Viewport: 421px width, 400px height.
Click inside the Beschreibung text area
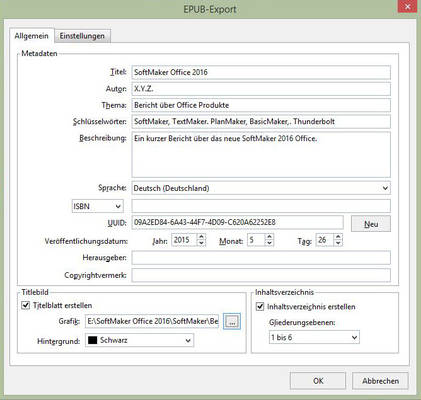(x=261, y=155)
